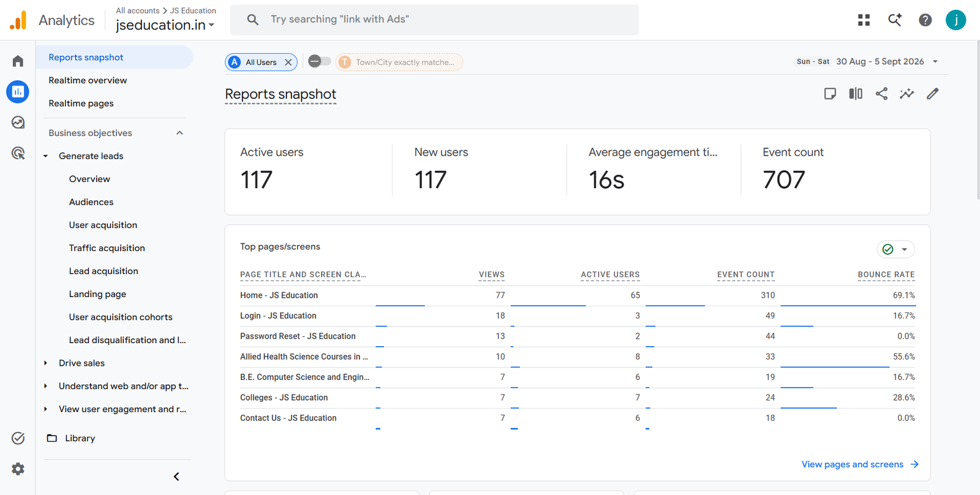Viewport: 980px width, 495px height.
Task: Select Realtime overview in sidebar
Action: pos(88,80)
